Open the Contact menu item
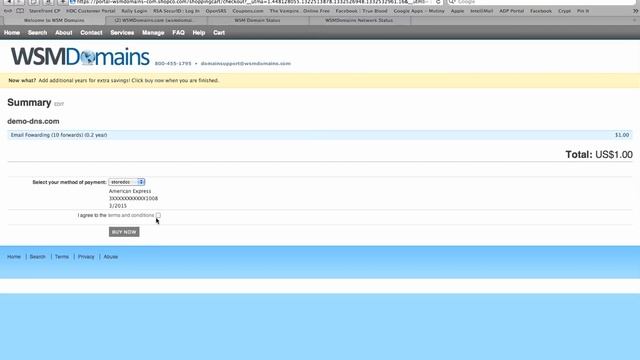The width and height of the screenshot is (640, 360). (91, 33)
